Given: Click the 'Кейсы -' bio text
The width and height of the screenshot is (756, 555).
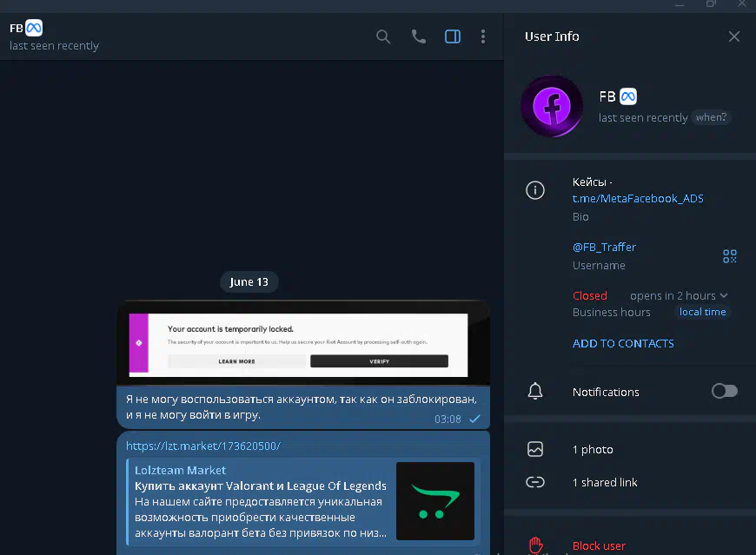Looking at the screenshot, I should tap(592, 182).
